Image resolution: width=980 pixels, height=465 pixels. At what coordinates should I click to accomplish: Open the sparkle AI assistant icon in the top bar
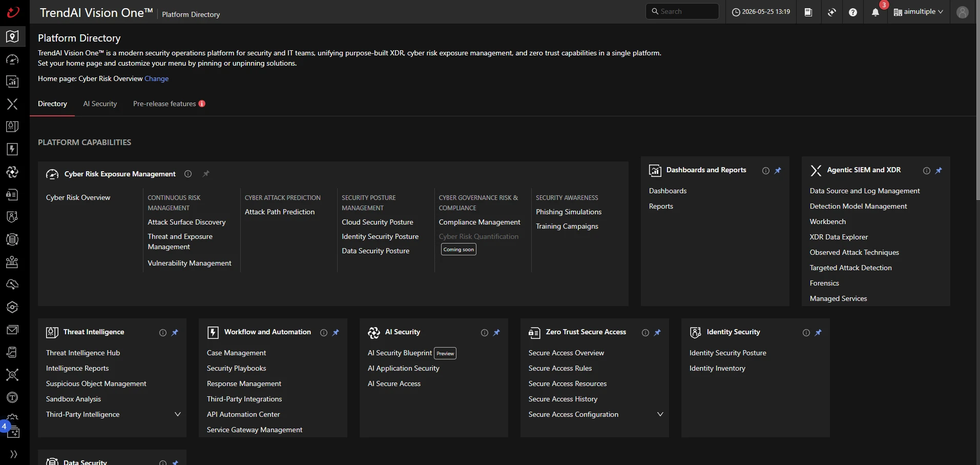click(832, 12)
